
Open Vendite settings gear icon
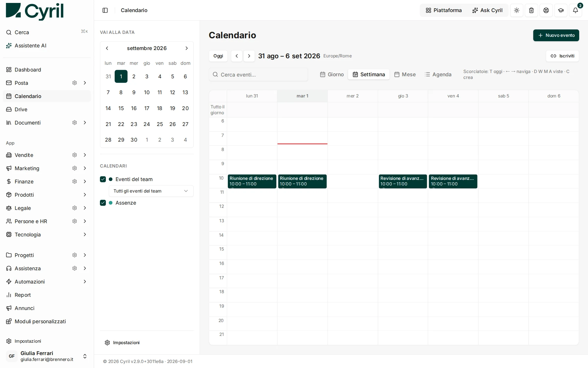pyautogui.click(x=75, y=155)
